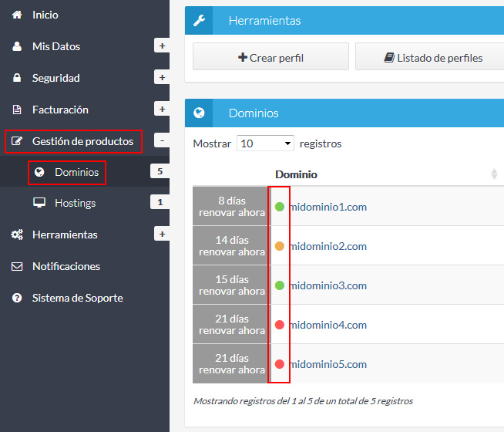Click the Crear perfil button
This screenshot has height=432, width=504.
pyautogui.click(x=270, y=57)
